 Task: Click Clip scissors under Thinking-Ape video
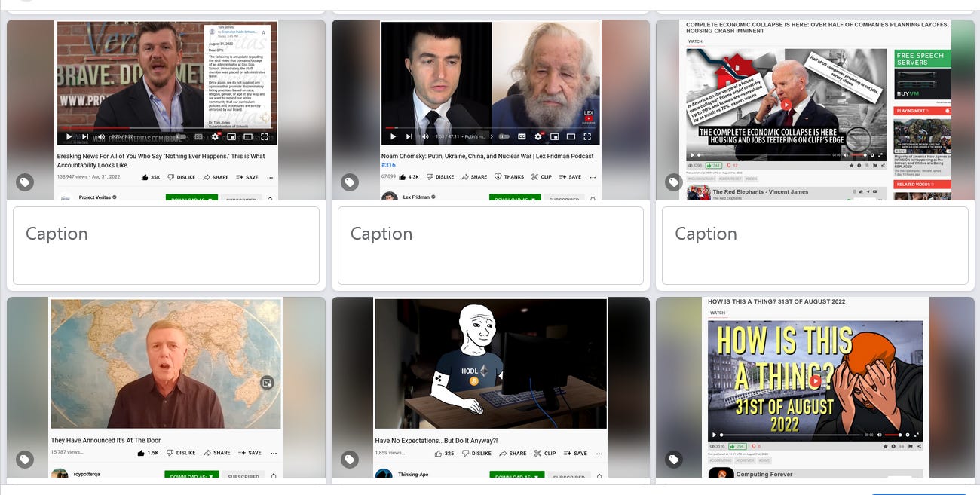point(545,453)
